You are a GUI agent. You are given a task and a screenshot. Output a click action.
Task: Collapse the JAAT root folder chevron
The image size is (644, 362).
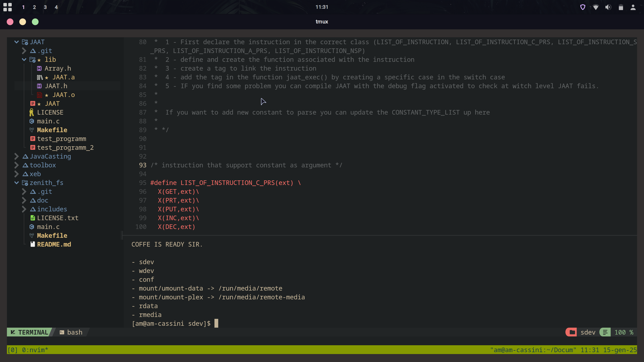17,42
